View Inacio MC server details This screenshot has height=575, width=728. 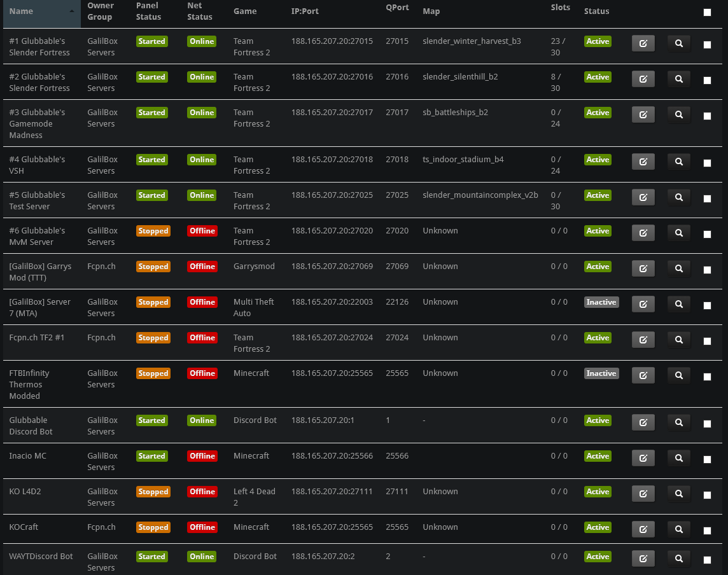(679, 458)
